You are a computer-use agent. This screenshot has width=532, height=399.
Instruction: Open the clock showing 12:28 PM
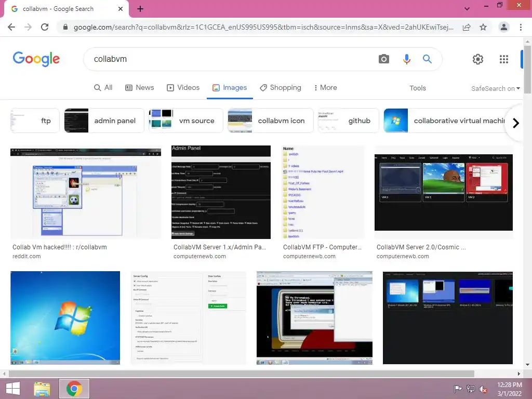(510, 389)
